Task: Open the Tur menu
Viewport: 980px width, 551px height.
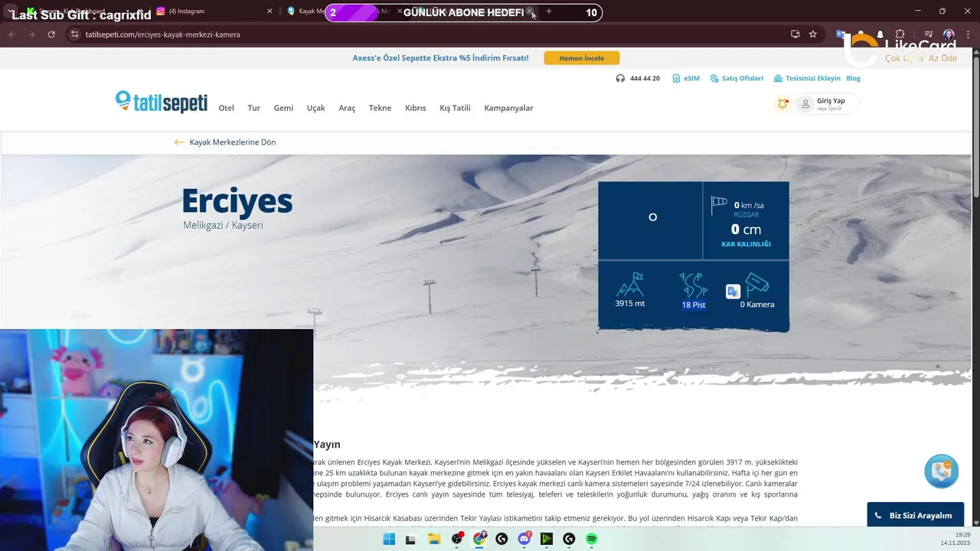Action: 254,108
